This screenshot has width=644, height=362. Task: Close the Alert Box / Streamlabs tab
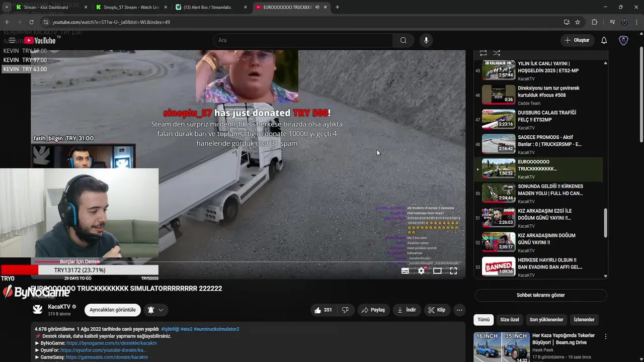246,7
